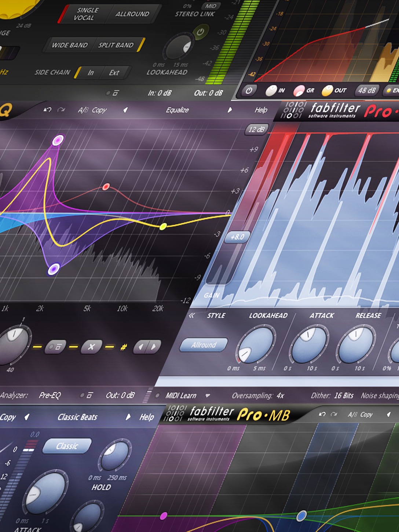The image size is (399, 532).
Task: Undo last change in Pro-Q header
Action: (x=47, y=110)
